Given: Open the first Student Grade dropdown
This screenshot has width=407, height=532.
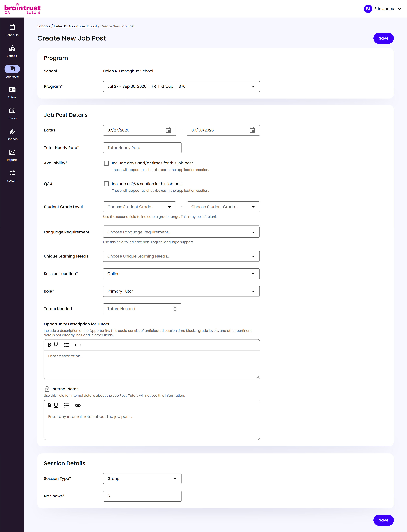Looking at the screenshot, I should 140,207.
